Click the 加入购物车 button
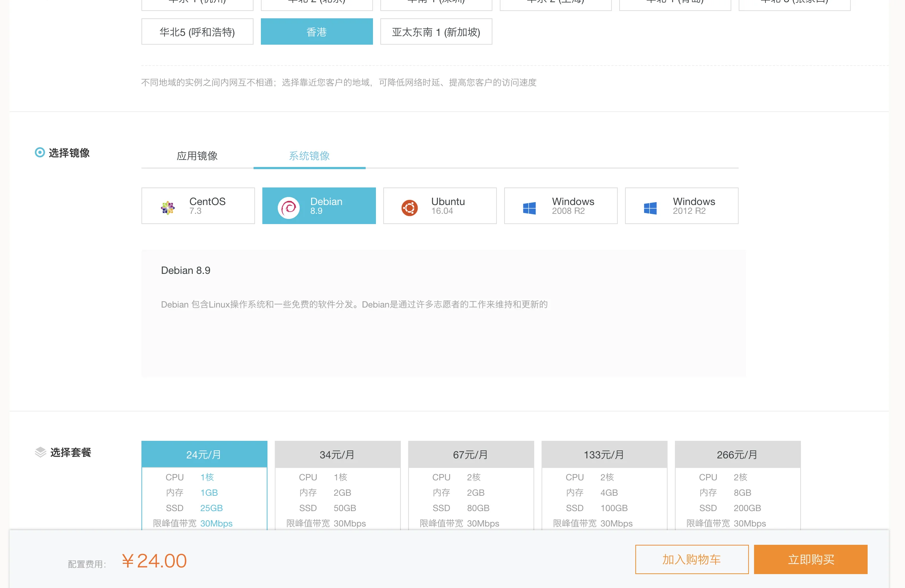Image resolution: width=905 pixels, height=588 pixels. (x=692, y=559)
